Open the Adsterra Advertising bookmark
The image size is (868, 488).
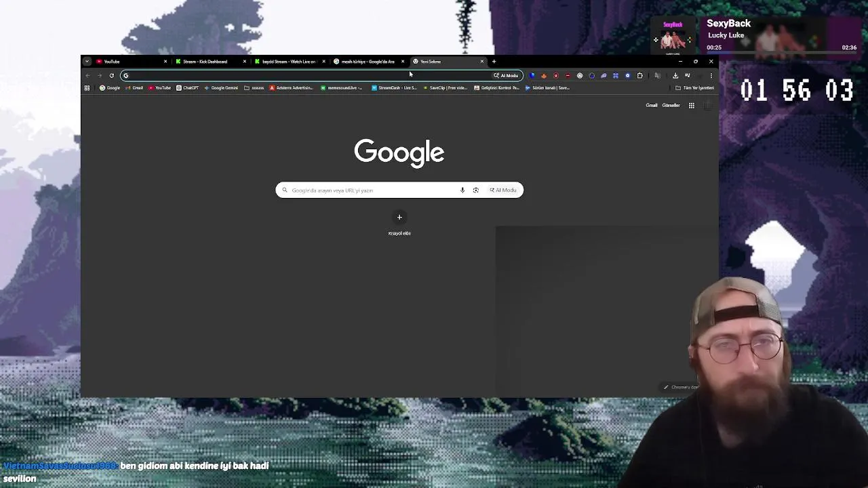(292, 87)
